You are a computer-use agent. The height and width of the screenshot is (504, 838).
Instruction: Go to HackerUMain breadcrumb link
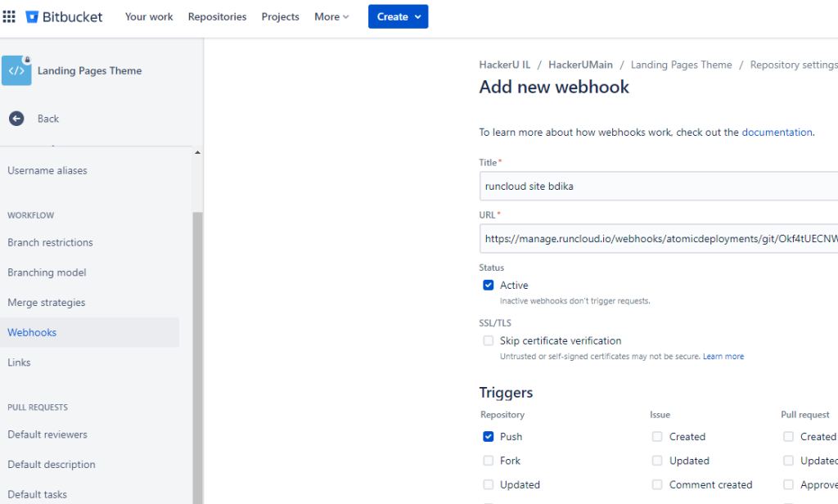click(x=579, y=65)
